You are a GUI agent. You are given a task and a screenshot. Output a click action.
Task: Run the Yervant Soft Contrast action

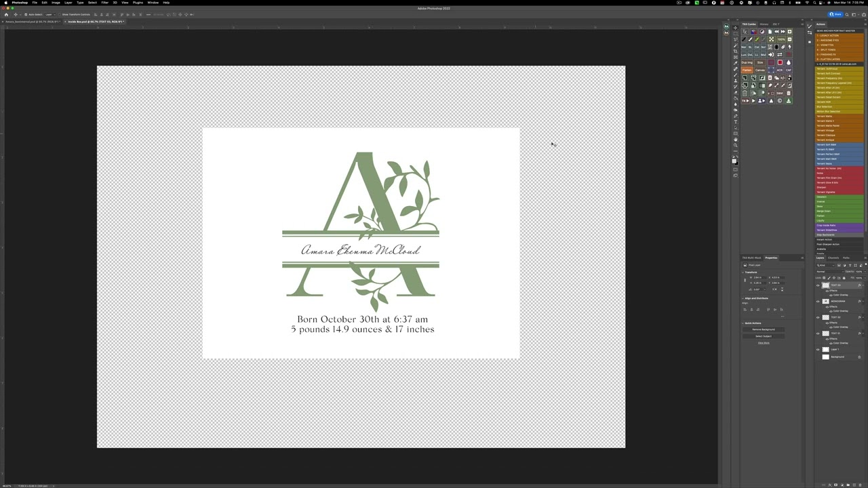(839, 73)
